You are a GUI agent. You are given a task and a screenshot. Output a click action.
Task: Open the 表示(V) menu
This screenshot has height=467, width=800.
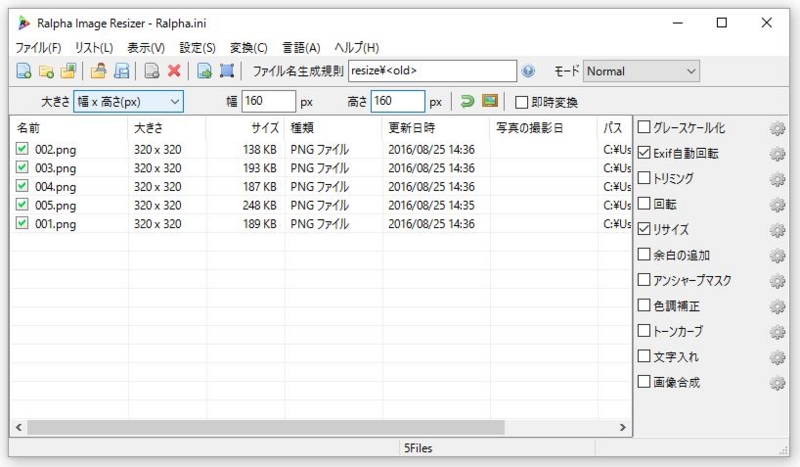point(146,48)
